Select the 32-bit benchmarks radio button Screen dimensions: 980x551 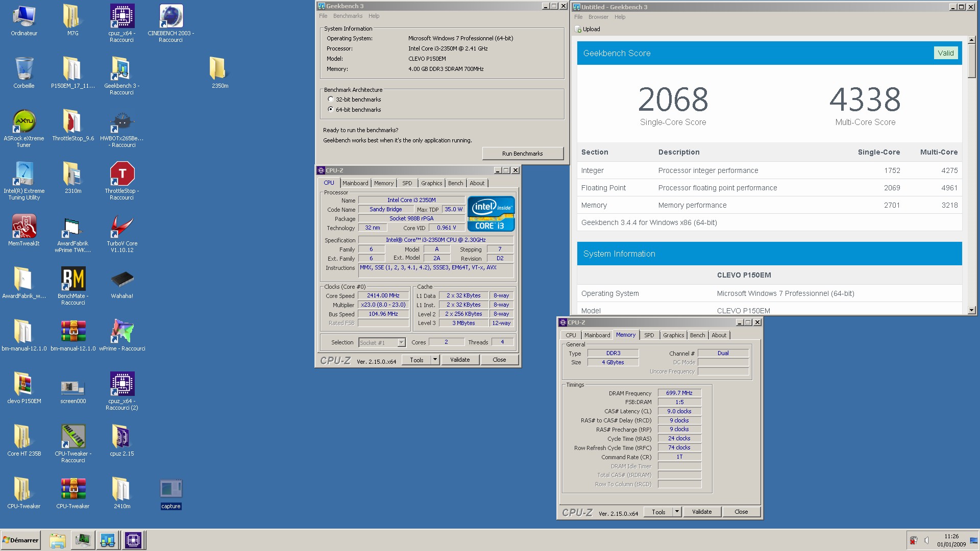pyautogui.click(x=331, y=99)
